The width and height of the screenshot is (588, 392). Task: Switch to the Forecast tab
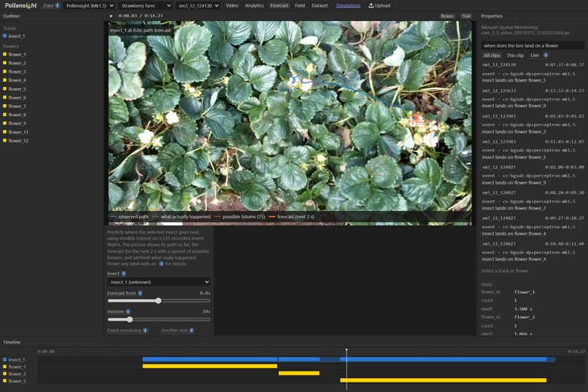[279, 6]
